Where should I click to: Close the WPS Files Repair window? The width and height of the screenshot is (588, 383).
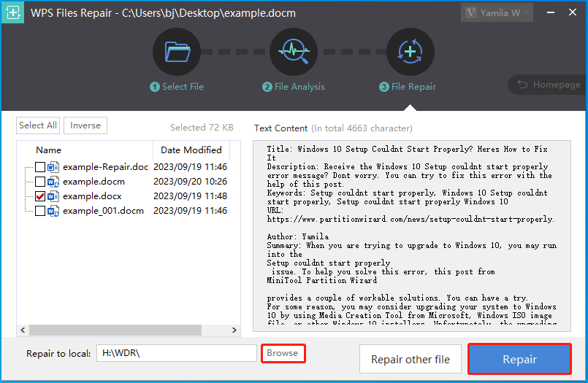(572, 12)
